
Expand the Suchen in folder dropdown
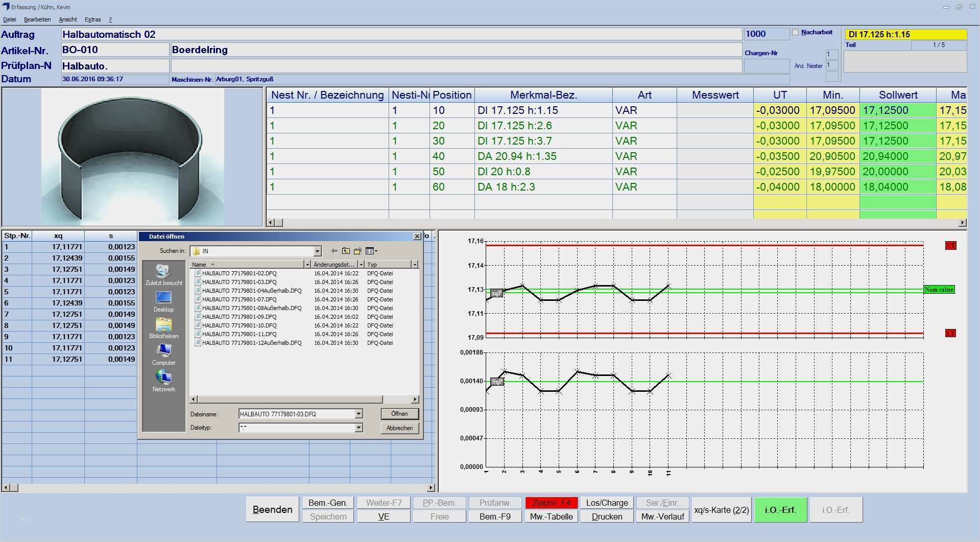pos(317,251)
